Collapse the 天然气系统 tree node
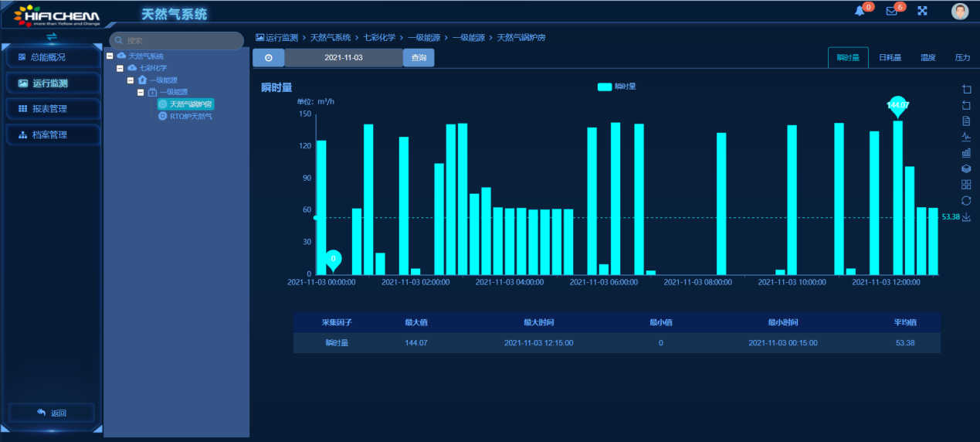The width and height of the screenshot is (980, 442). point(110,56)
